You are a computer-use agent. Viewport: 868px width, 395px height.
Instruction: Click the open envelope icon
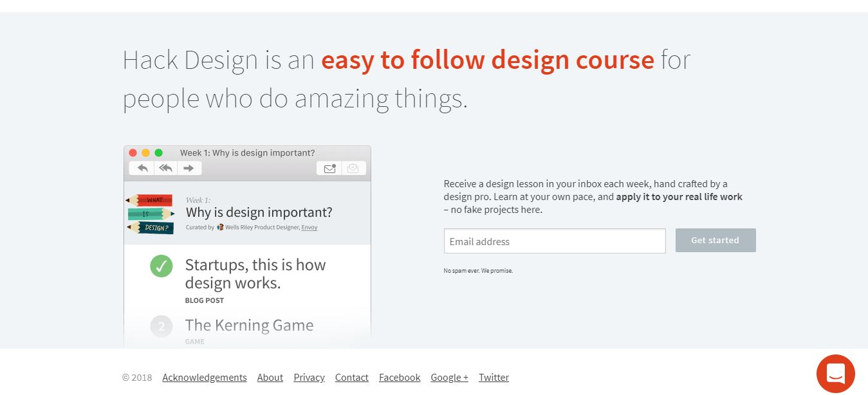click(x=353, y=169)
